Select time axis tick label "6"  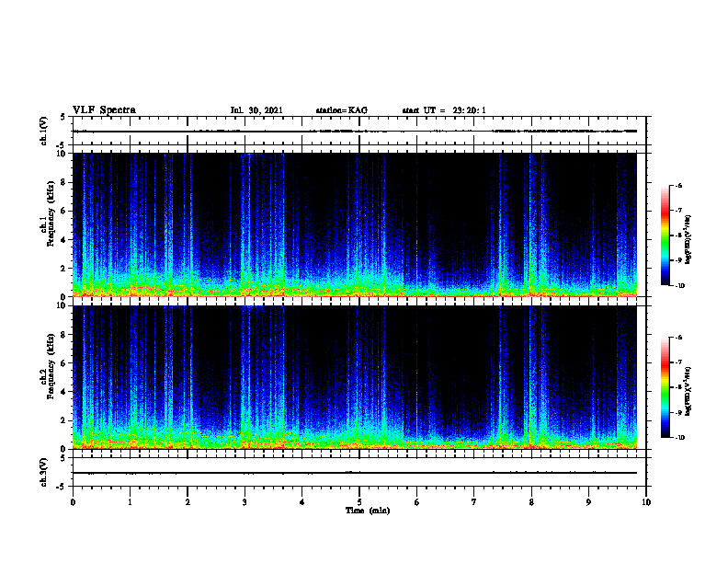pyautogui.click(x=417, y=502)
